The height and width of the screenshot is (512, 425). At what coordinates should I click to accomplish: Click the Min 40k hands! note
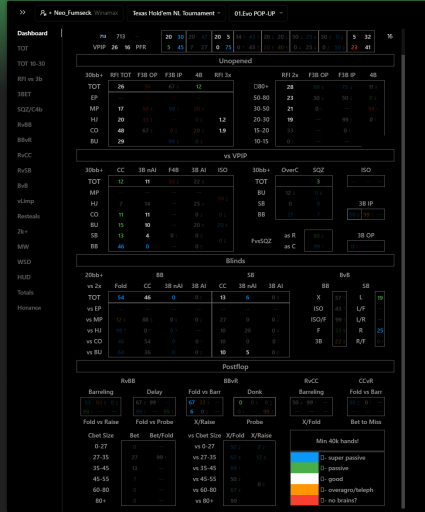pos(337,441)
